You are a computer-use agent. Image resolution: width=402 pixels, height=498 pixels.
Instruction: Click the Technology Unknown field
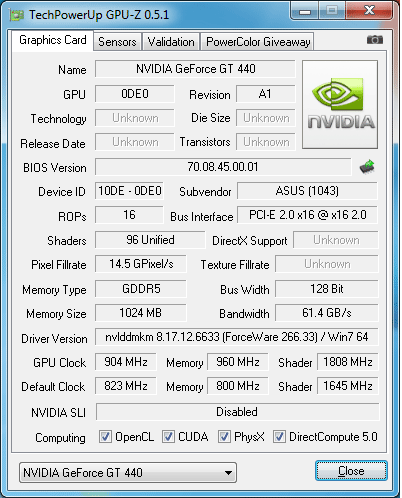[135, 118]
